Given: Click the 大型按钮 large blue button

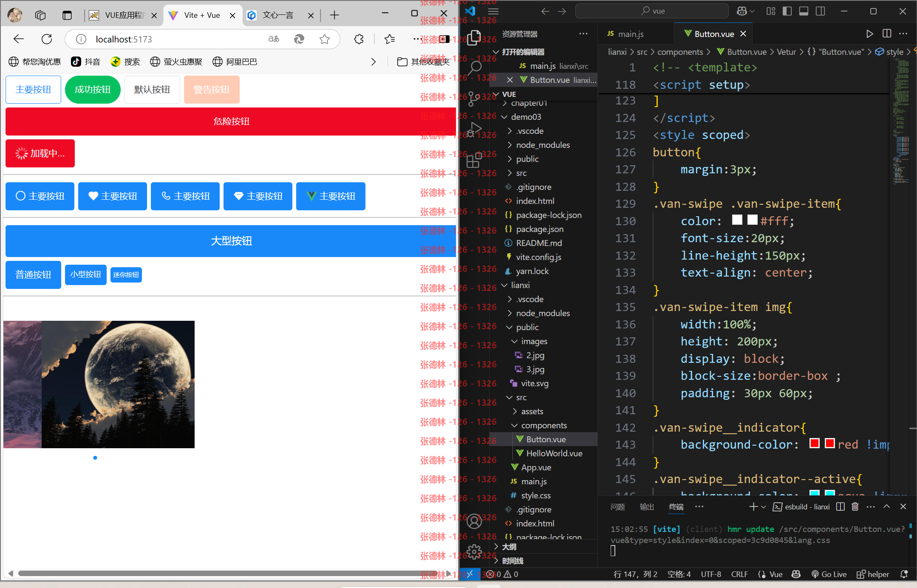Looking at the screenshot, I should click(231, 241).
